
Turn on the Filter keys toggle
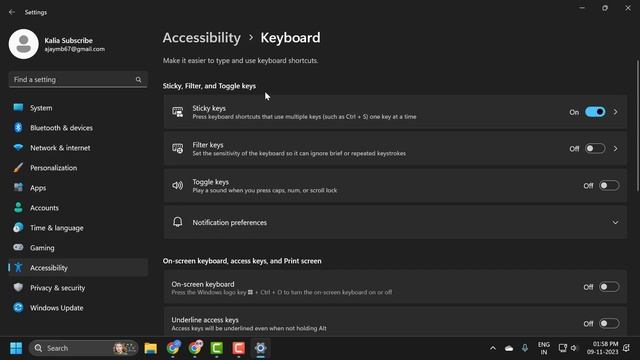(595, 149)
